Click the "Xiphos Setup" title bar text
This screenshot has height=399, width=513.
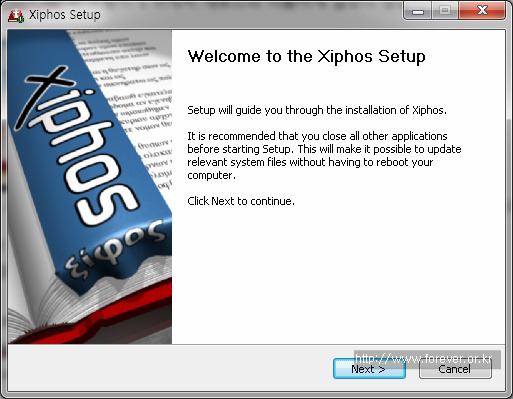pyautogui.click(x=65, y=15)
